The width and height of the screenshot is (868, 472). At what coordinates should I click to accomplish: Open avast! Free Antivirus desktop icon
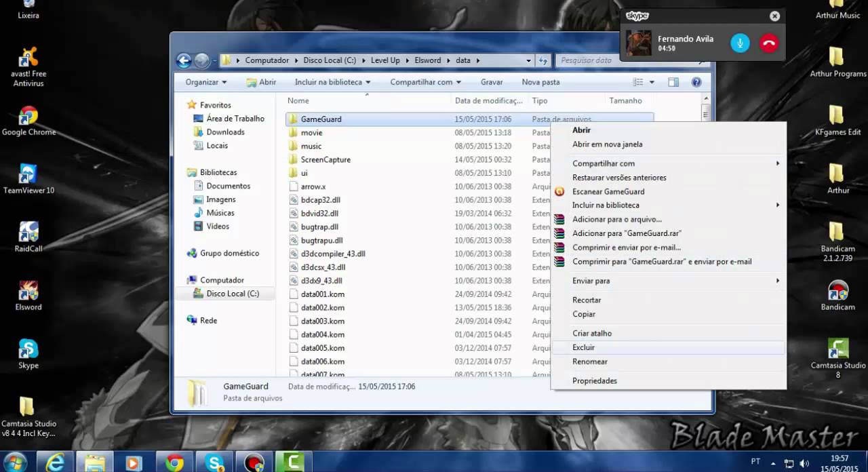tap(28, 67)
